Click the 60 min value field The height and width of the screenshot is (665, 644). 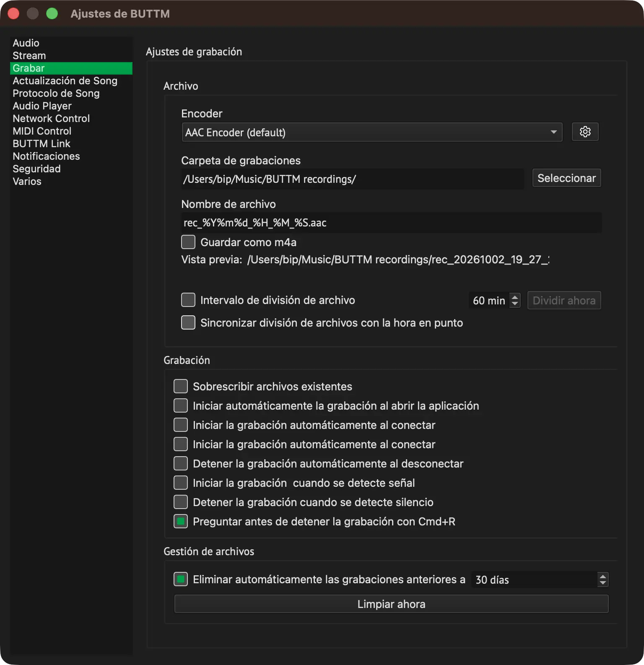(488, 300)
